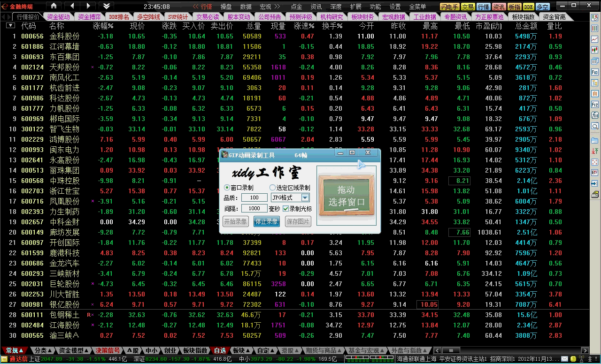The width and height of the screenshot is (601, 364).
Task: Expand the 资金模型 bottom tab menu
Action: tap(87, 350)
